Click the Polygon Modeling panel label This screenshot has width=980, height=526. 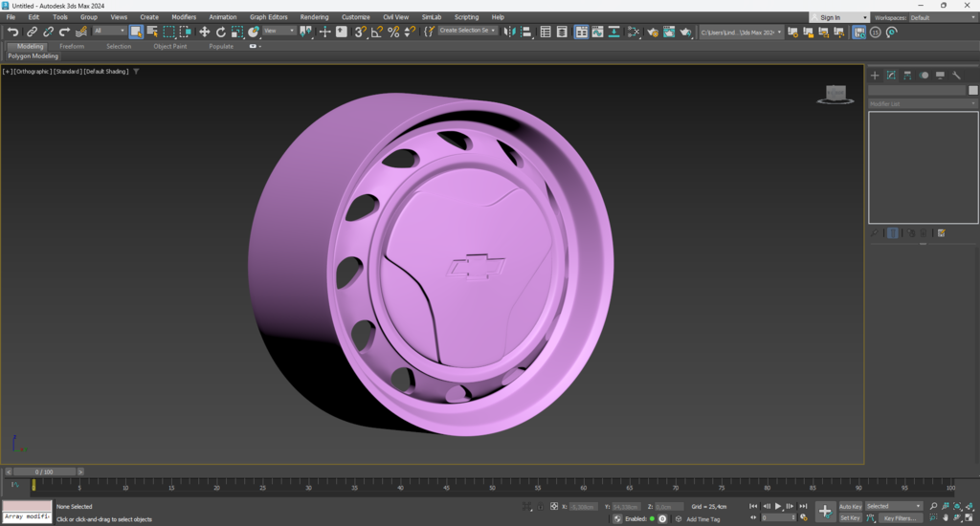click(x=33, y=56)
